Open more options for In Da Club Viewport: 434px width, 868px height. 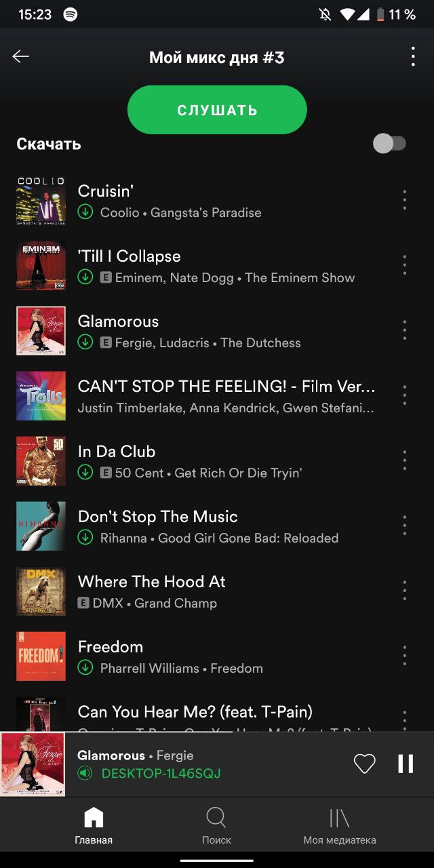tap(405, 460)
